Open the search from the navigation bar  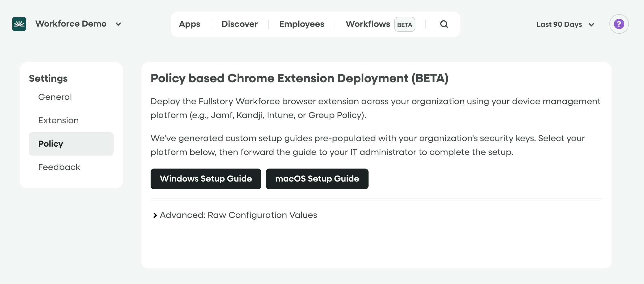point(444,24)
